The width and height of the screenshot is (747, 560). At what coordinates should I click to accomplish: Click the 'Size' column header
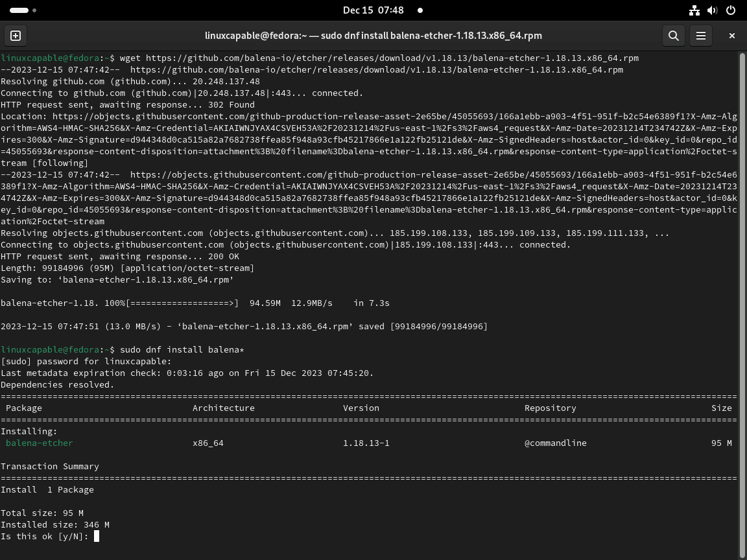(721, 408)
